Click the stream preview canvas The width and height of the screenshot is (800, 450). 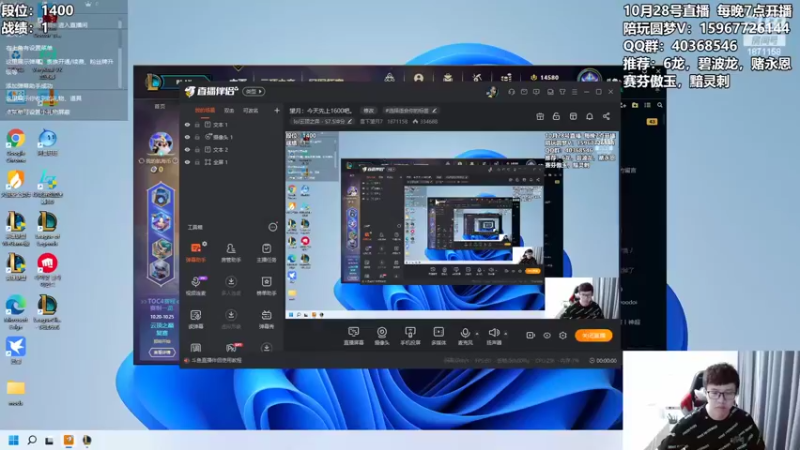(452, 225)
